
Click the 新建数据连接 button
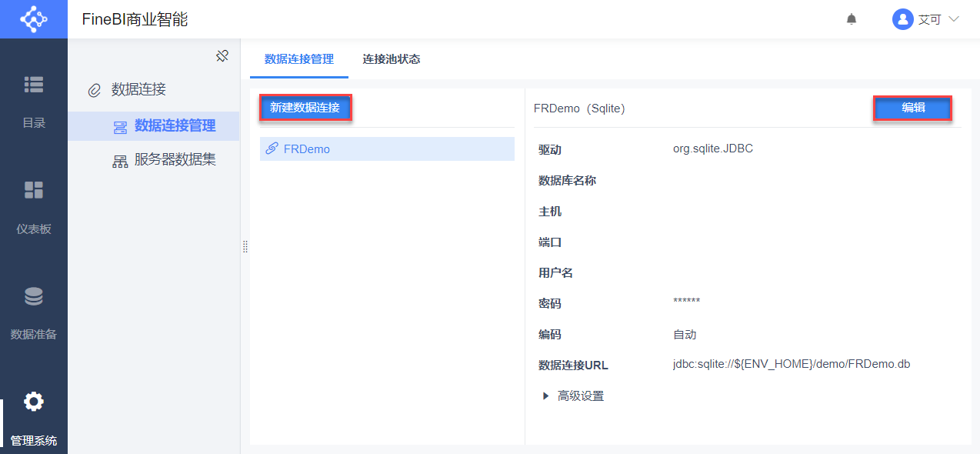pos(305,108)
